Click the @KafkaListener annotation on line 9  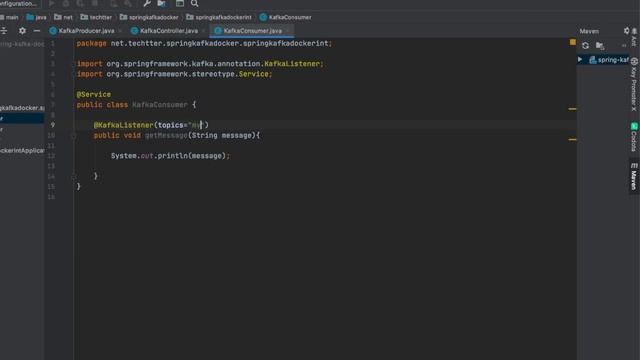[x=123, y=125]
